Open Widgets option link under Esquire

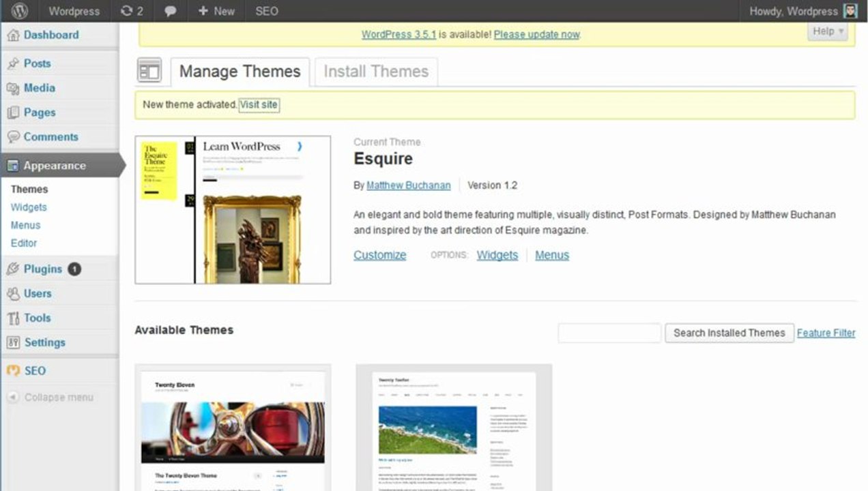coord(497,255)
